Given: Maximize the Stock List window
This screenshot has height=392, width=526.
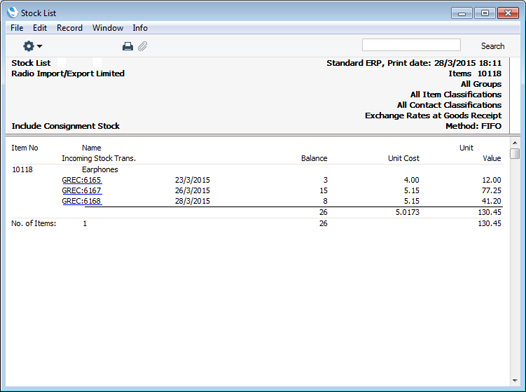Looking at the screenshot, I should [485, 13].
